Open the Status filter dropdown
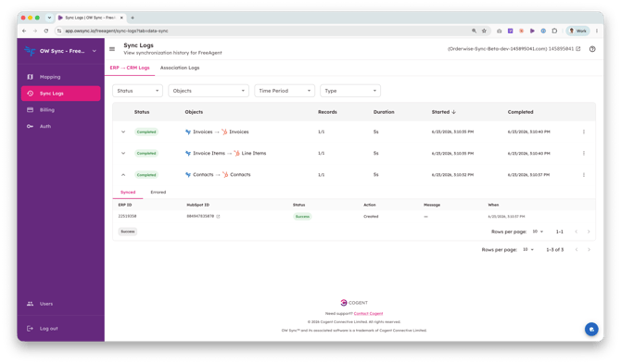The image size is (621, 364). (x=137, y=91)
